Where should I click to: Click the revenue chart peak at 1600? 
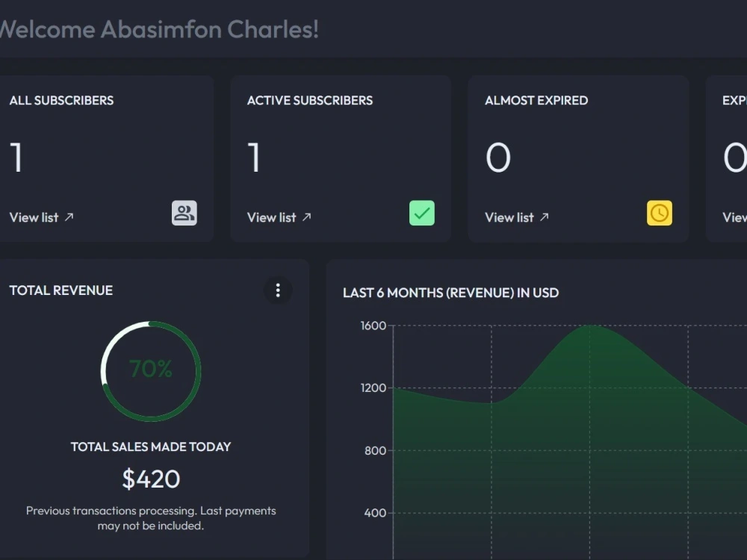[590, 326]
